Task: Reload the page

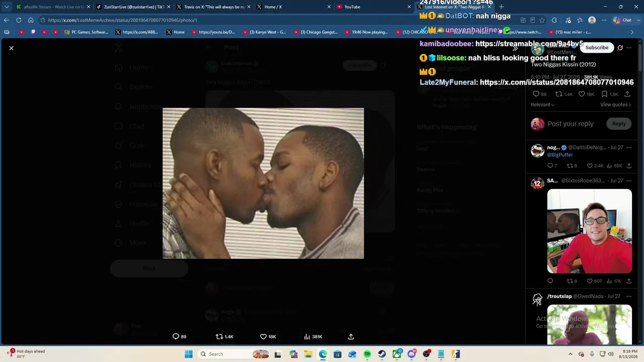Action: tap(19, 20)
